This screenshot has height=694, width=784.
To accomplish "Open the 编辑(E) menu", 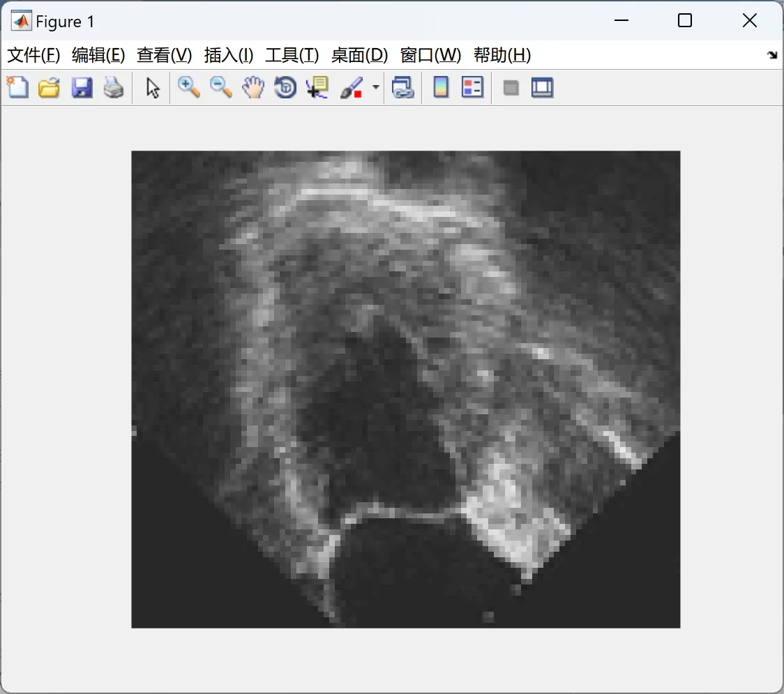I will tap(98, 55).
